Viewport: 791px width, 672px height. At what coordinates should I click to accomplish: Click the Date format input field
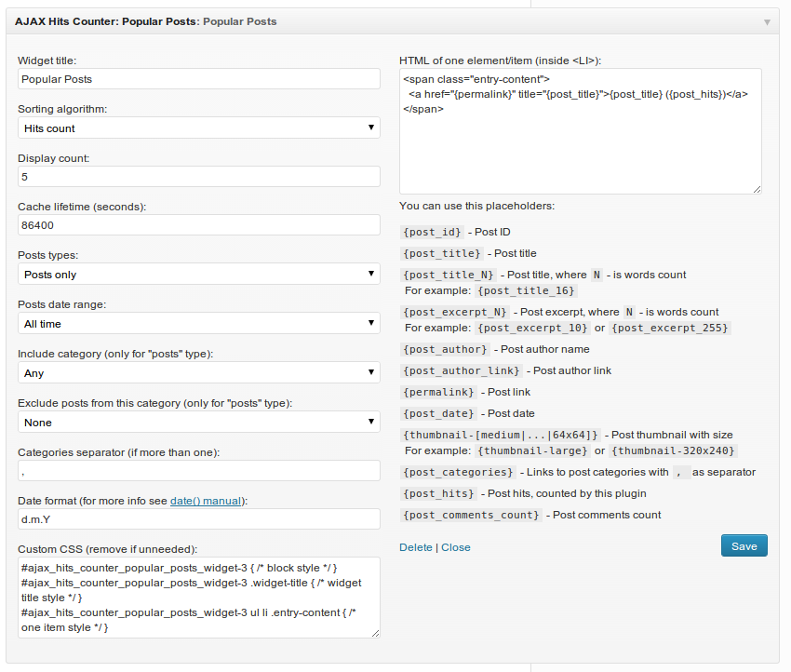(199, 519)
